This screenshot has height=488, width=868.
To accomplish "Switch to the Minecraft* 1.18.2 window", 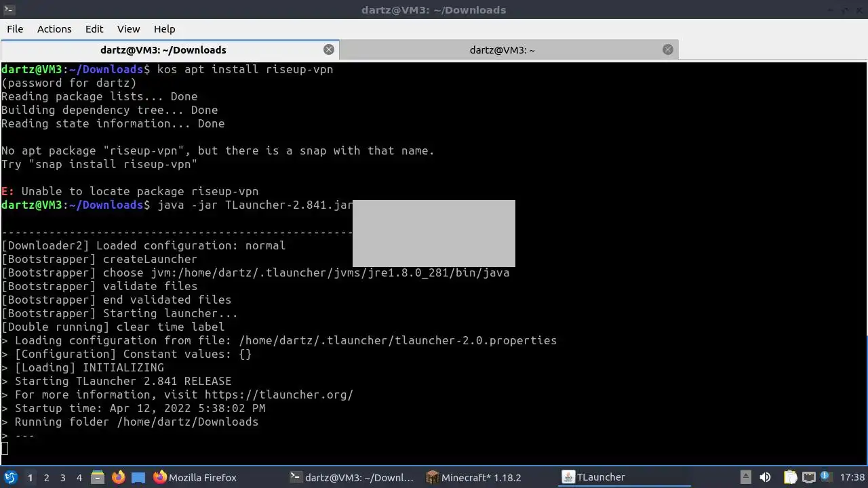I will pos(488,477).
